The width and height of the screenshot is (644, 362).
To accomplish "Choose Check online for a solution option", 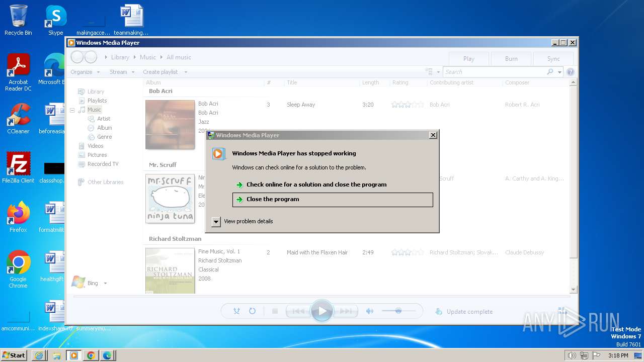I will coord(316,185).
